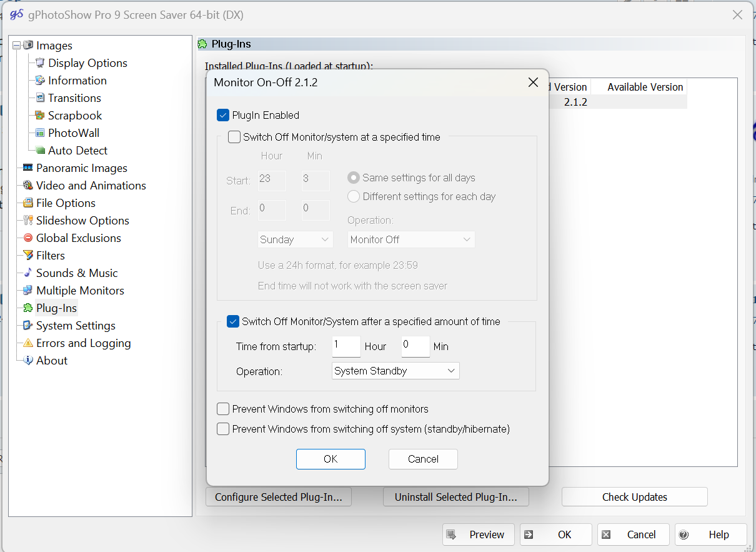Click the PhotoWall icon in tree
756x552 pixels.
(40, 133)
